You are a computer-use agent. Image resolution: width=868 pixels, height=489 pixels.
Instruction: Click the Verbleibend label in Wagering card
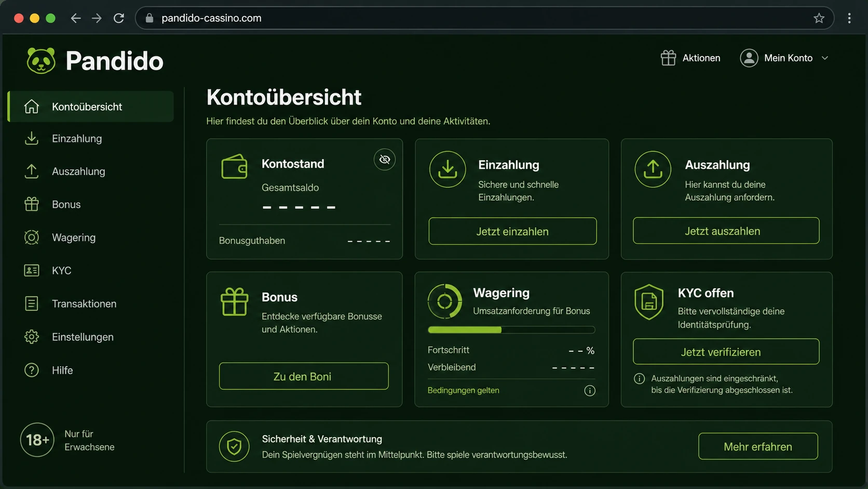(x=452, y=367)
